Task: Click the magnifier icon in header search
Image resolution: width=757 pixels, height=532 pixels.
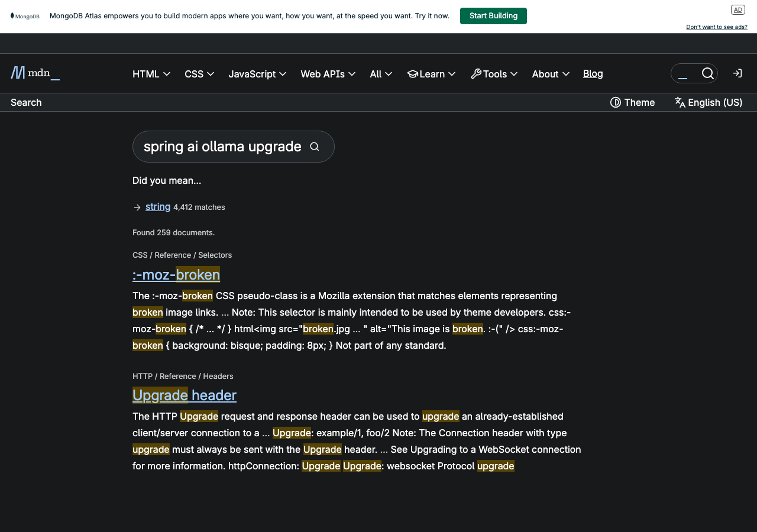Action: [707, 73]
